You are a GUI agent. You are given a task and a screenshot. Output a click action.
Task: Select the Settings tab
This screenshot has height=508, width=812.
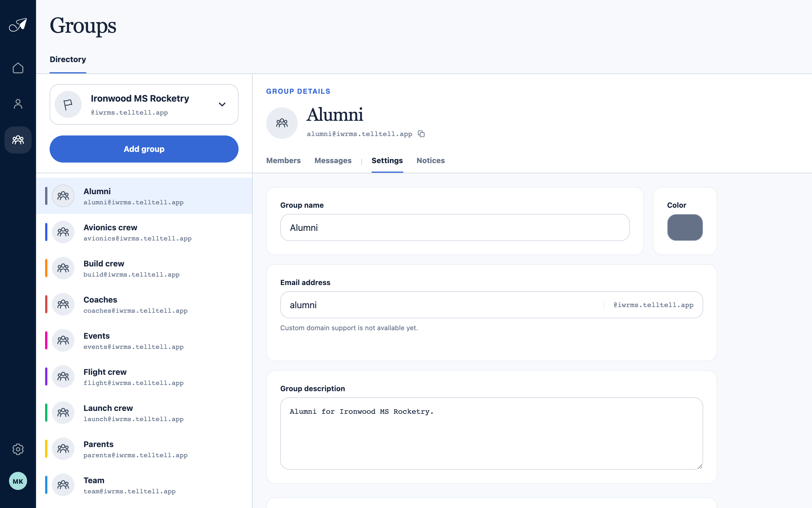click(x=387, y=161)
